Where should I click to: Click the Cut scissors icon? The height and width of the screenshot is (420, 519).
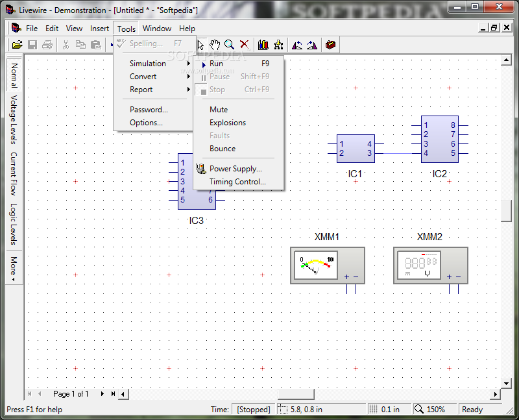(66, 45)
